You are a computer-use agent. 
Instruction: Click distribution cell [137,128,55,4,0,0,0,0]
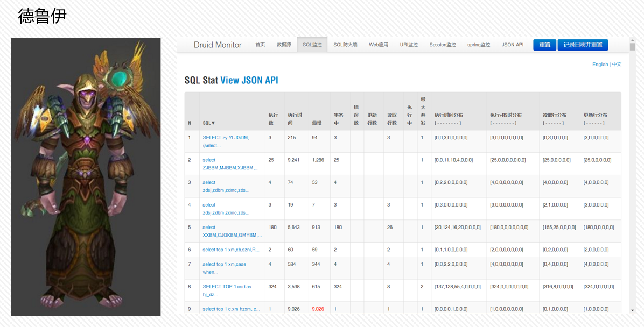458,287
